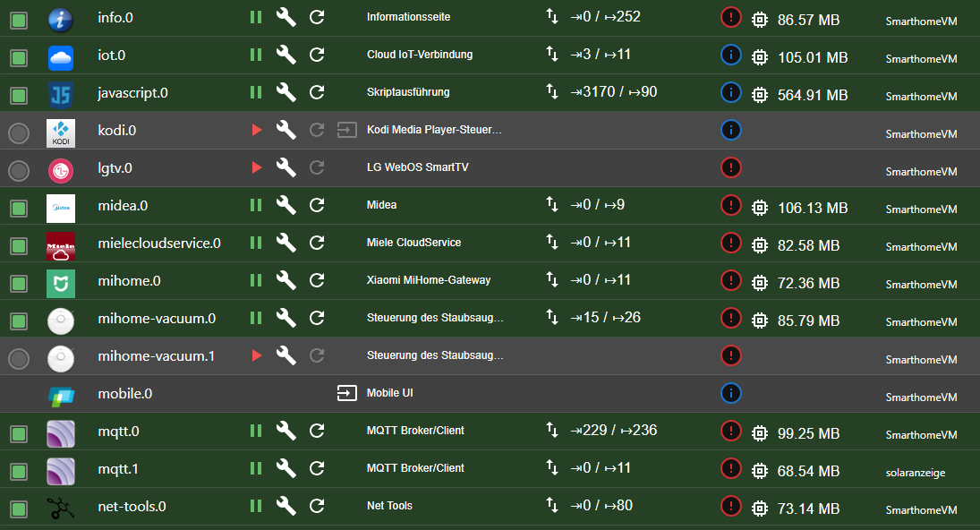Start the kodi.0 instance
The height and width of the screenshot is (530, 980).
257,130
